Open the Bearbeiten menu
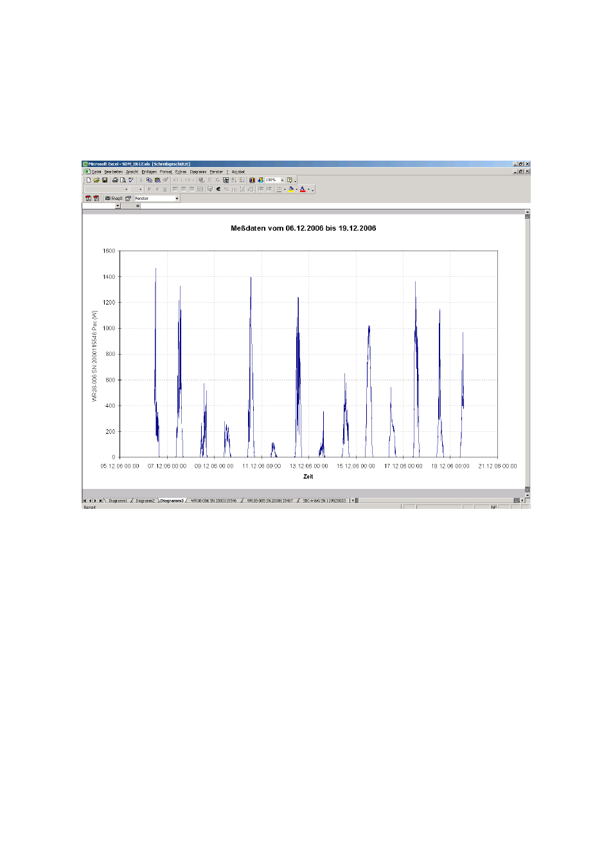Screen dimensions: 613x868 [x=114, y=172]
